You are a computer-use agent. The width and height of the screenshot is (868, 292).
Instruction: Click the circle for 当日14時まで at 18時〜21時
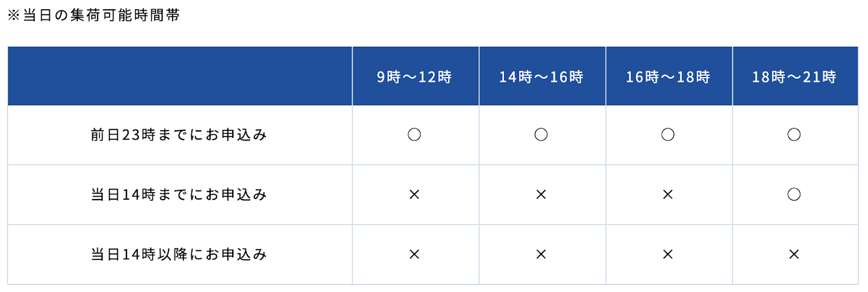tap(794, 194)
